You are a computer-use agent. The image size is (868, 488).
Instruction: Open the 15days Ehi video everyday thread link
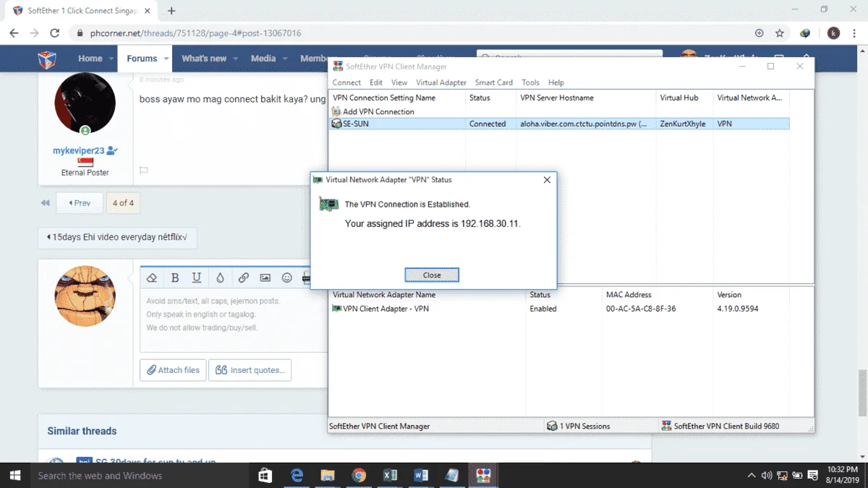(117, 236)
